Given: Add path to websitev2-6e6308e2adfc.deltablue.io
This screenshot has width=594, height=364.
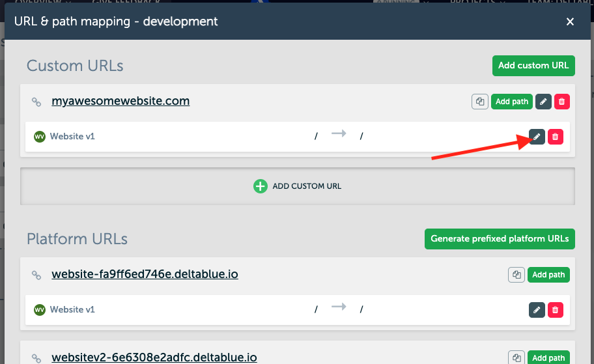Looking at the screenshot, I should (548, 357).
